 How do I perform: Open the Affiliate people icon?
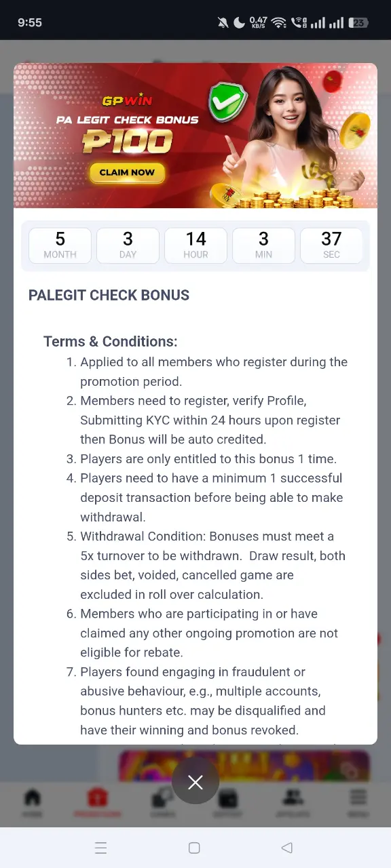[293, 803]
